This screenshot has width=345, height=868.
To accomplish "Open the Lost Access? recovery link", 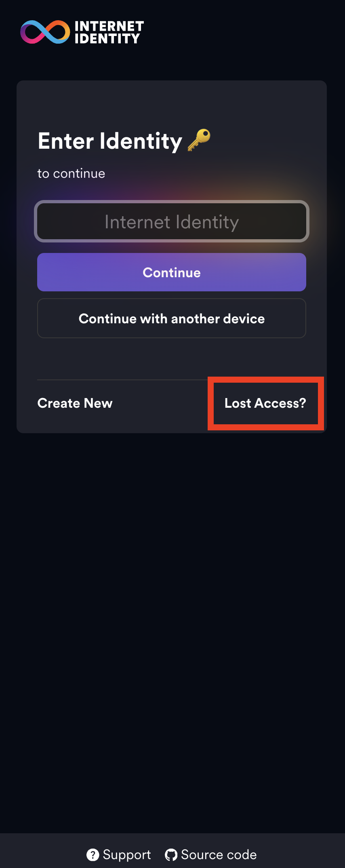I will [265, 403].
